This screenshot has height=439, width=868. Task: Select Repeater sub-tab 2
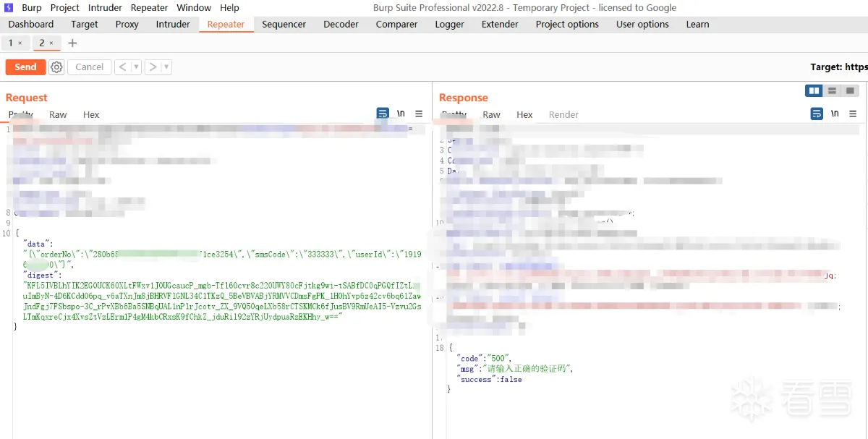tap(46, 43)
